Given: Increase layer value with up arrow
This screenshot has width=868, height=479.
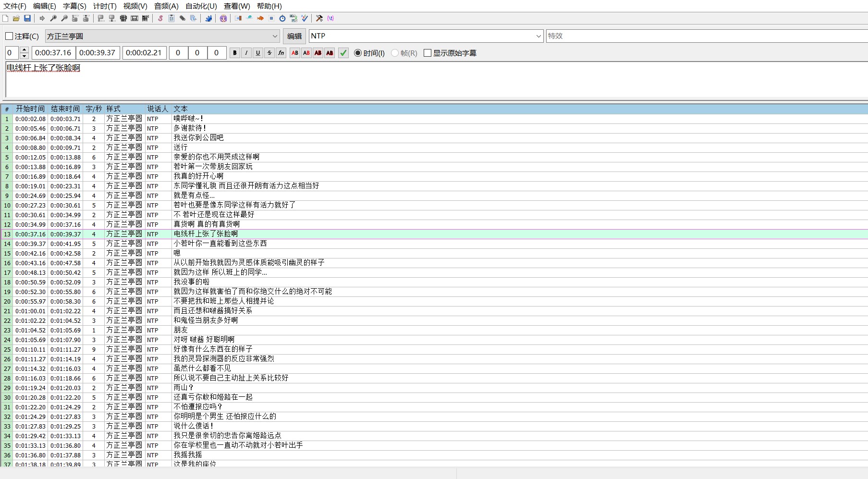Looking at the screenshot, I should pos(24,50).
